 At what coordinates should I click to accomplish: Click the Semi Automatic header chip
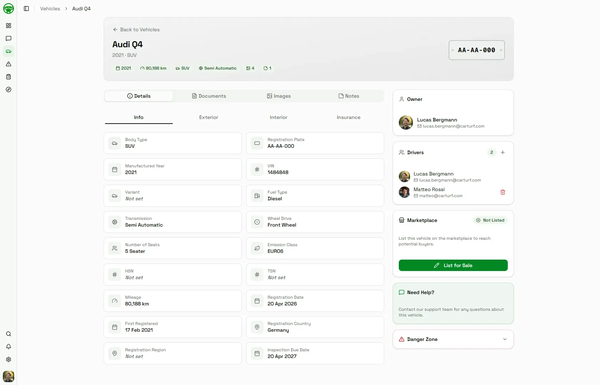(x=217, y=68)
